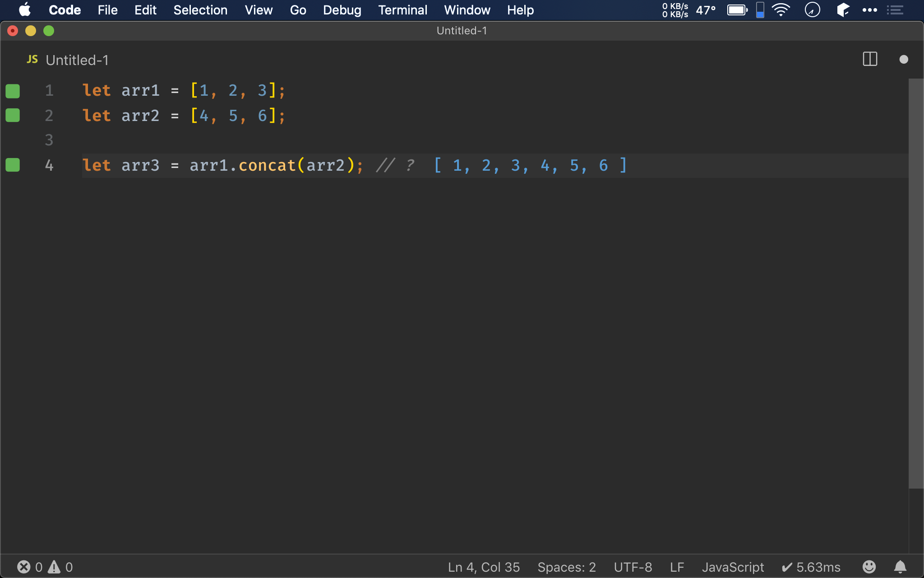Click the green gutter indicator on line 2
The image size is (924, 578).
coord(13,116)
